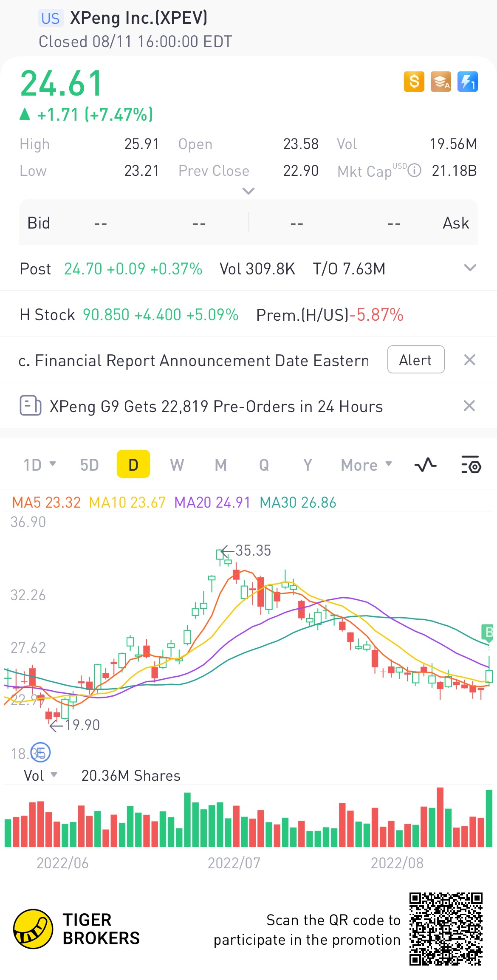Open the Vol indicator dropdown
Image resolution: width=497 pixels, height=980 pixels.
[40, 775]
